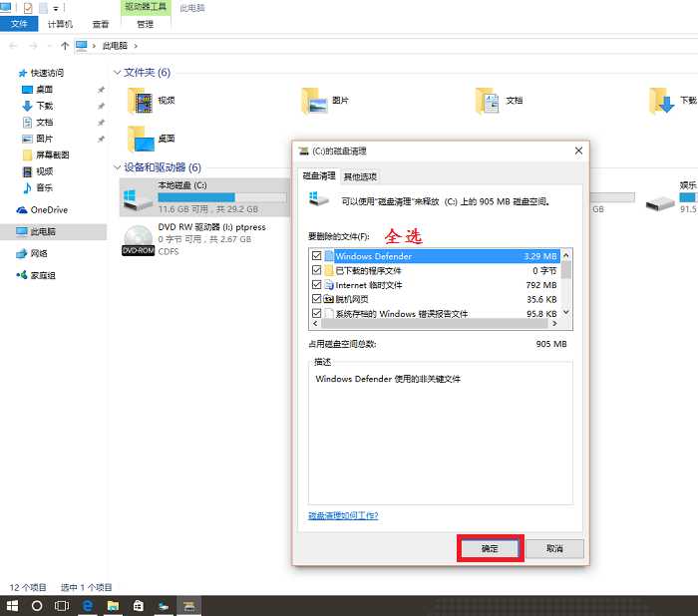This screenshot has height=616, width=698.
Task: Uncheck 脱机网页 checkbox
Action: click(x=316, y=298)
